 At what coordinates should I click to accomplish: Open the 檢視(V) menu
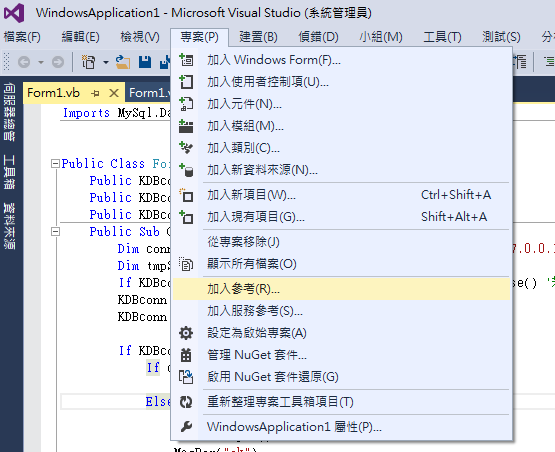[x=140, y=37]
